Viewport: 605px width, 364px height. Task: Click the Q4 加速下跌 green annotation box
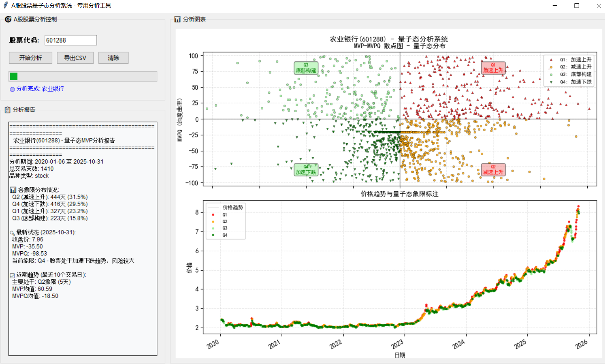click(306, 170)
